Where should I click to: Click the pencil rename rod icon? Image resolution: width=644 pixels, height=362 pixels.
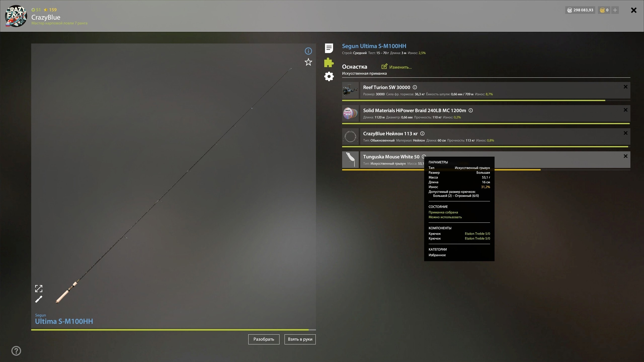tap(39, 299)
